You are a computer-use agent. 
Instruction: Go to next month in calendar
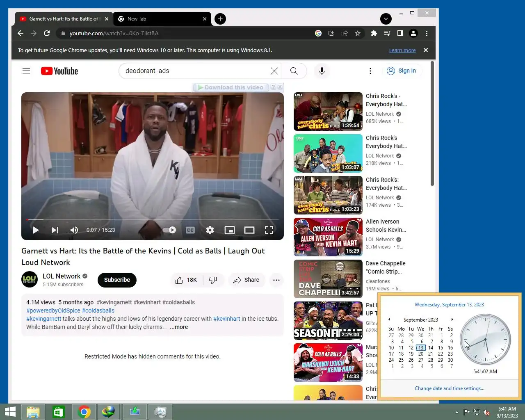click(x=452, y=320)
